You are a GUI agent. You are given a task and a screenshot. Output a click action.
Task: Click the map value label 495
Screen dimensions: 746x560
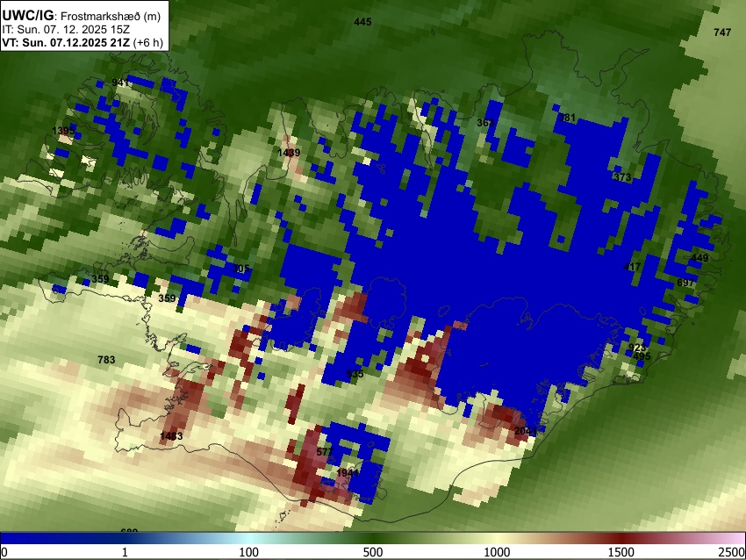pyautogui.click(x=642, y=355)
